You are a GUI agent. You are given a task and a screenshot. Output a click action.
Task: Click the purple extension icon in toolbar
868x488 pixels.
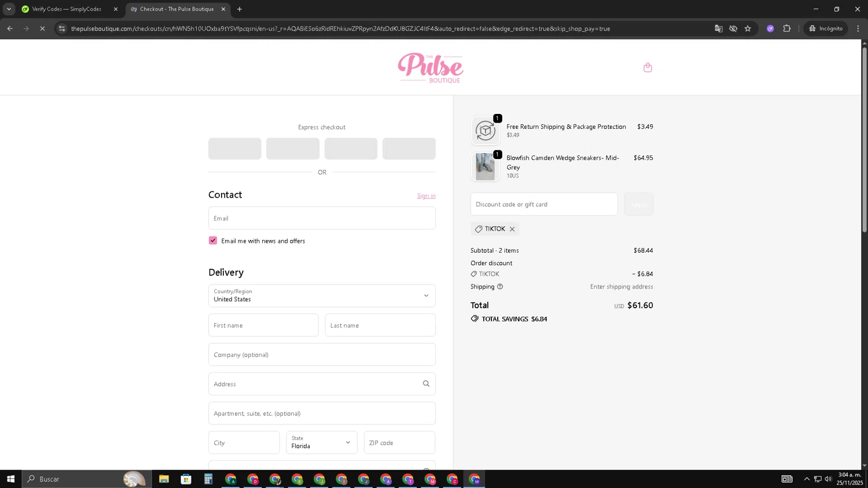click(x=770, y=28)
